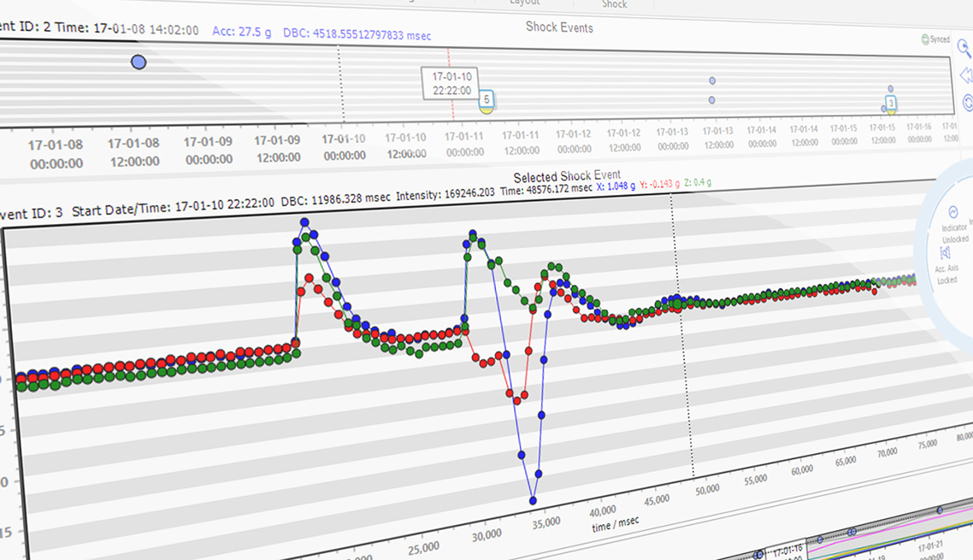This screenshot has height=560, width=973.
Task: Click the Indicator Unlocked chart icon
Action: pos(953,212)
